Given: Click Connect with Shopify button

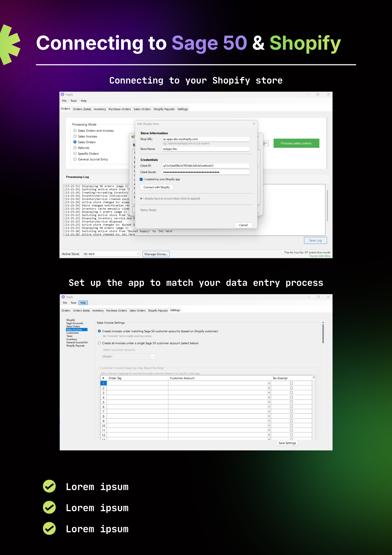Looking at the screenshot, I should click(x=157, y=187).
